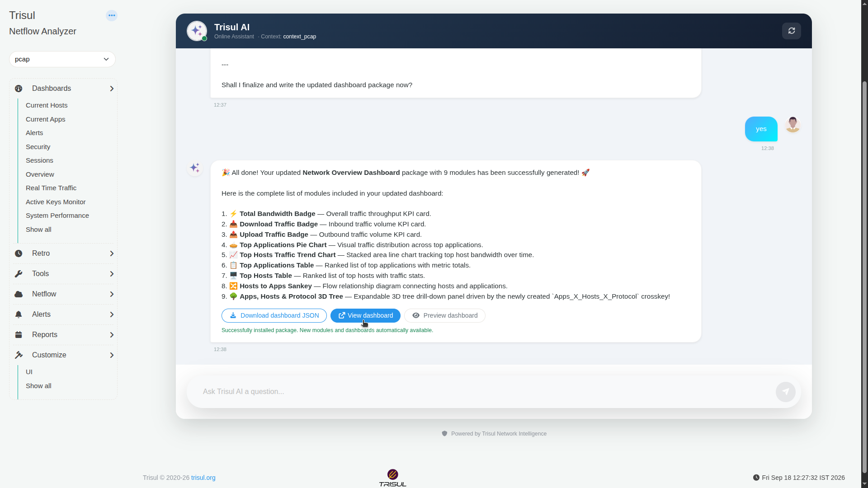Click the Customize hammer icon in sidebar
Viewport: 868px width, 488px height.
tap(19, 355)
